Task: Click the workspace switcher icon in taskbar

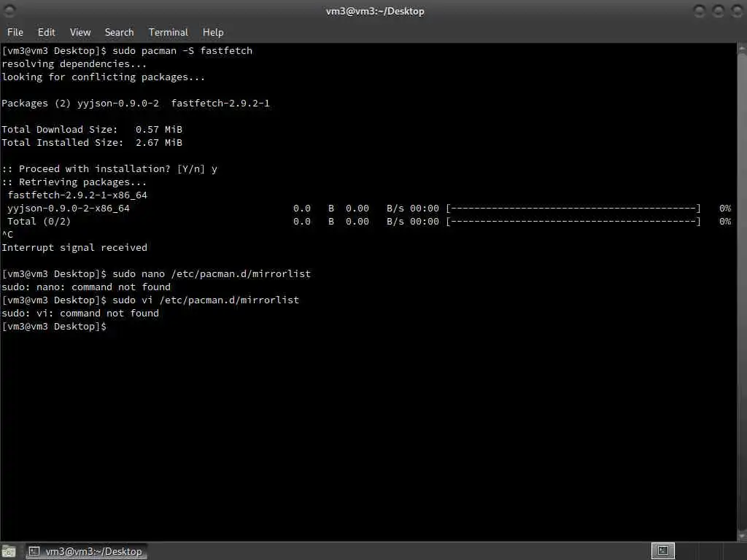Action: point(662,551)
